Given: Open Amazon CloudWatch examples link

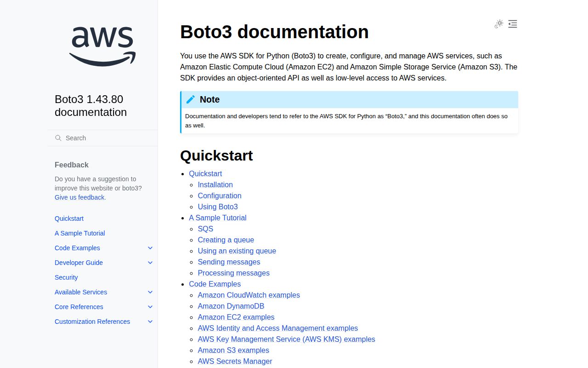Looking at the screenshot, I should click(x=249, y=295).
